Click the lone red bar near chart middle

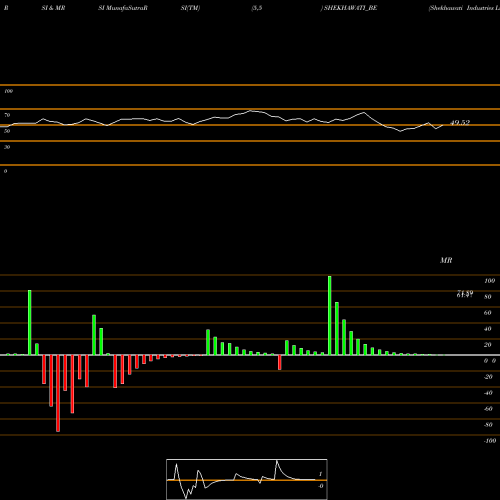click(x=280, y=362)
